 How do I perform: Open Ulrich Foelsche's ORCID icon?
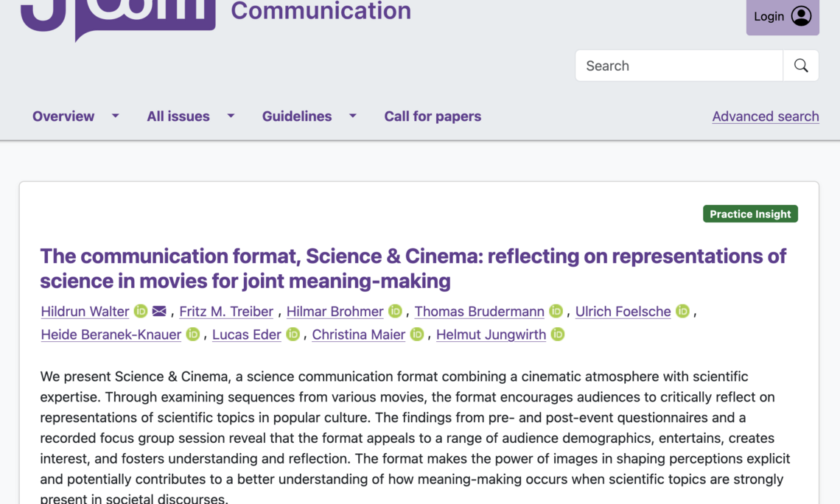(682, 311)
